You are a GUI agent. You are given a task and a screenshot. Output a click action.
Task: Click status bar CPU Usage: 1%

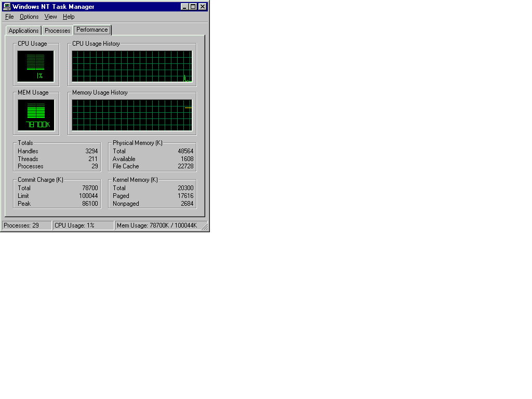click(84, 225)
